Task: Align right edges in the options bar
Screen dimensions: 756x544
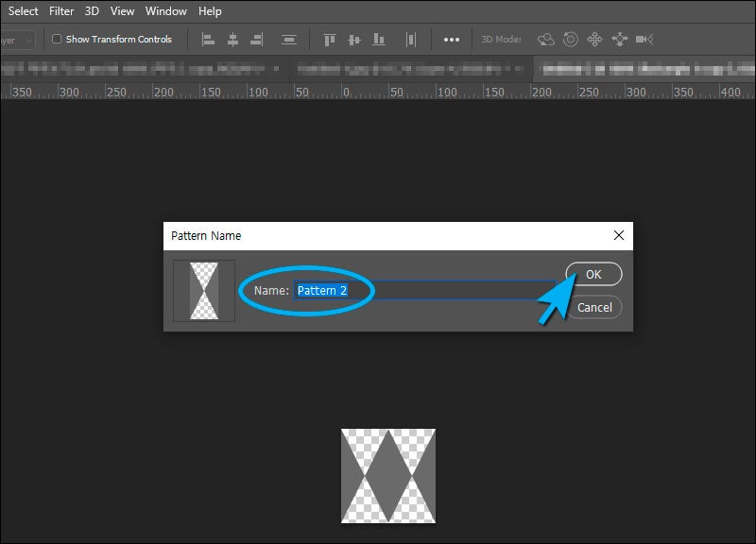Action: point(257,40)
